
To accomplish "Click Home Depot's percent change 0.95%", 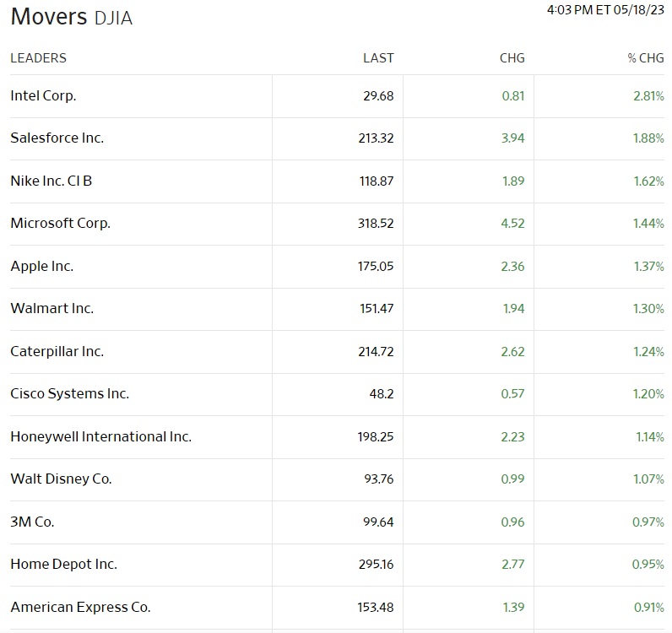I will [648, 565].
